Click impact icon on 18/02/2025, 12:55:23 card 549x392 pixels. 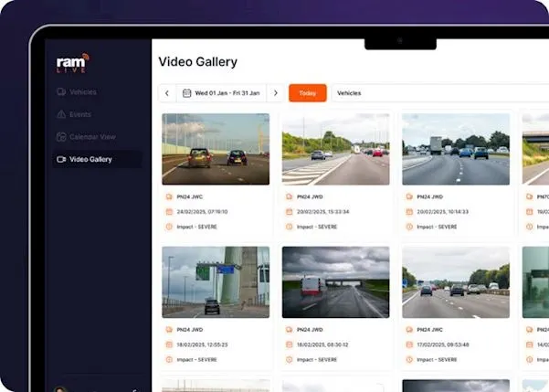point(169,359)
